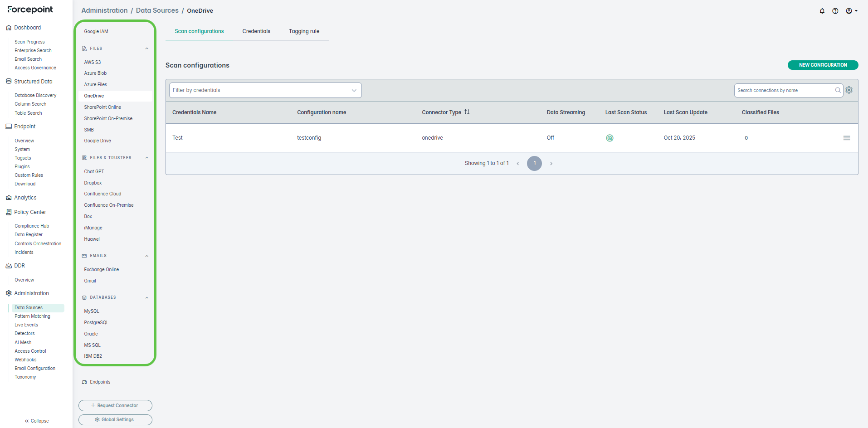The width and height of the screenshot is (868, 428).
Task: Sort by Connector Type arrows
Action: click(467, 112)
